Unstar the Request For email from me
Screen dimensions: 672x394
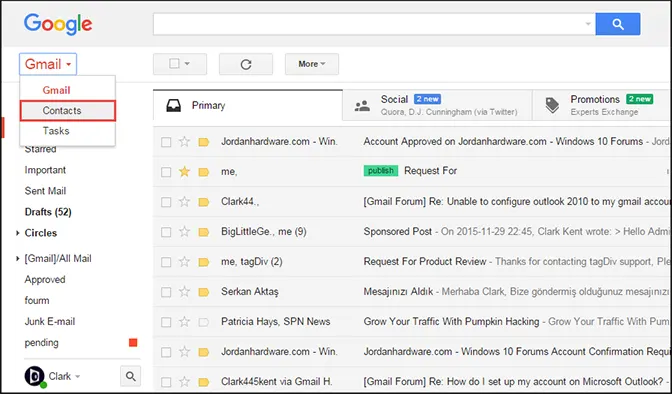click(184, 171)
